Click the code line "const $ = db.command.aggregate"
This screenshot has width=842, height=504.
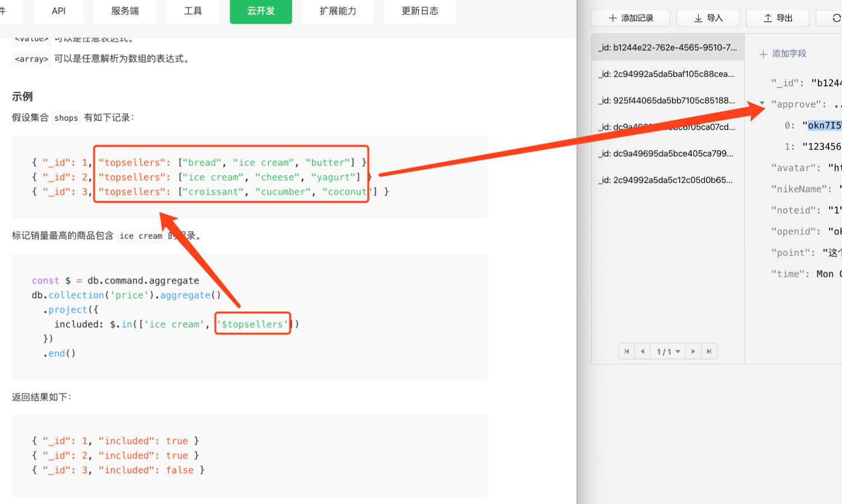[116, 281]
